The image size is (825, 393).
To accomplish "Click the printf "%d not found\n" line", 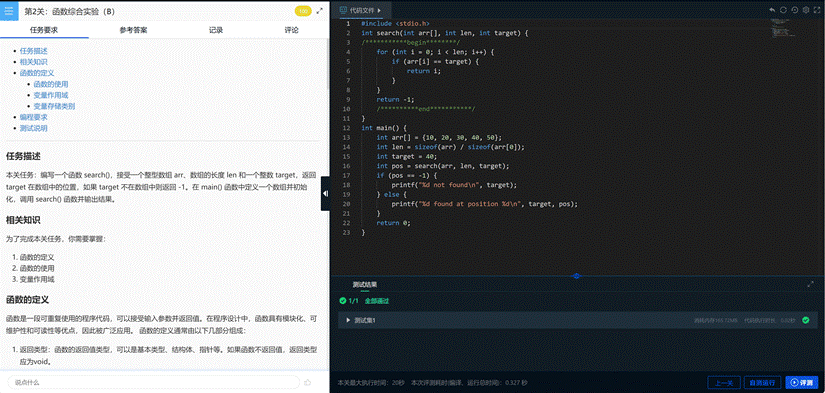I will (x=454, y=185).
